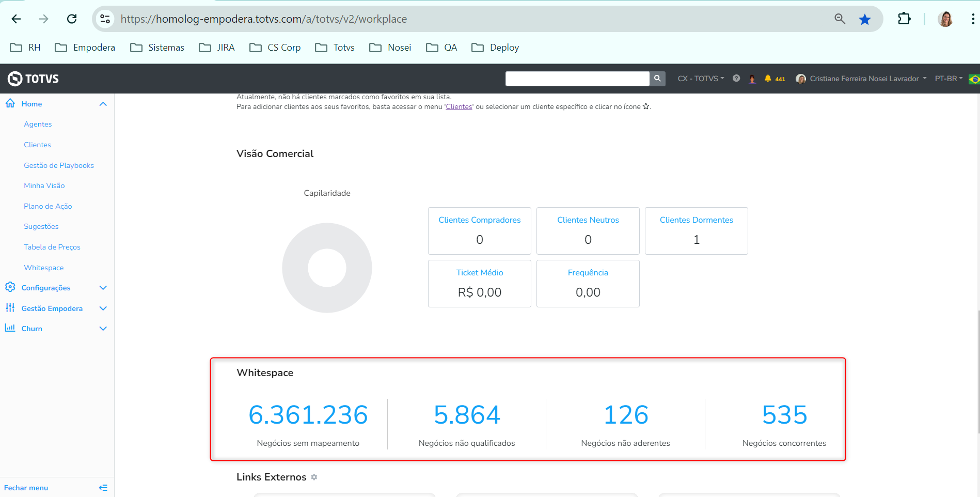Screen dimensions: 980x497
Task: Click the search magnifier button
Action: pyautogui.click(x=657, y=79)
